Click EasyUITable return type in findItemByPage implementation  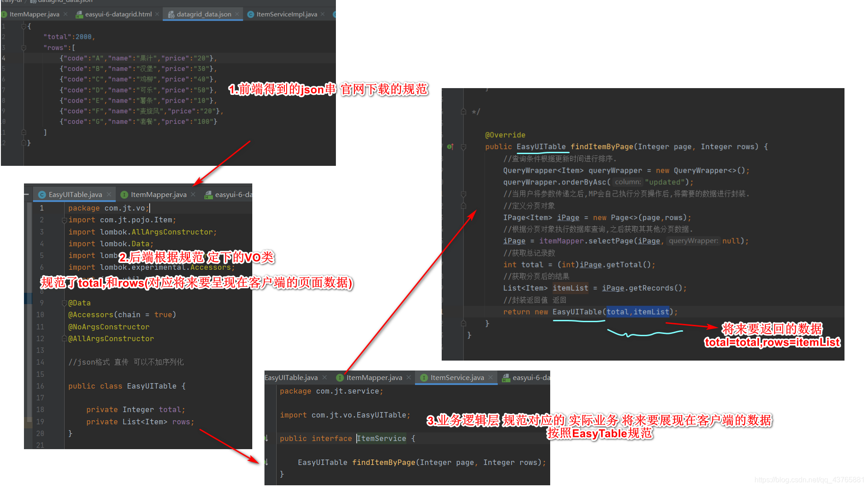coord(541,147)
